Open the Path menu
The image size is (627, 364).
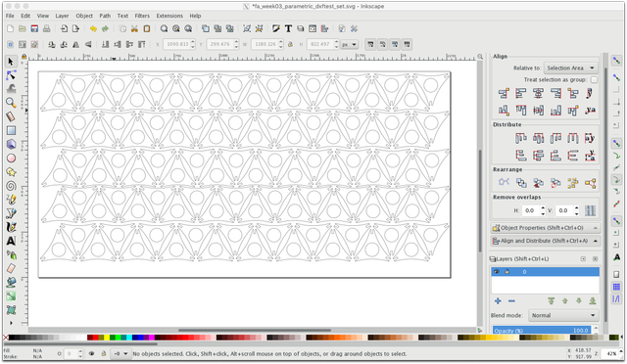[105, 16]
